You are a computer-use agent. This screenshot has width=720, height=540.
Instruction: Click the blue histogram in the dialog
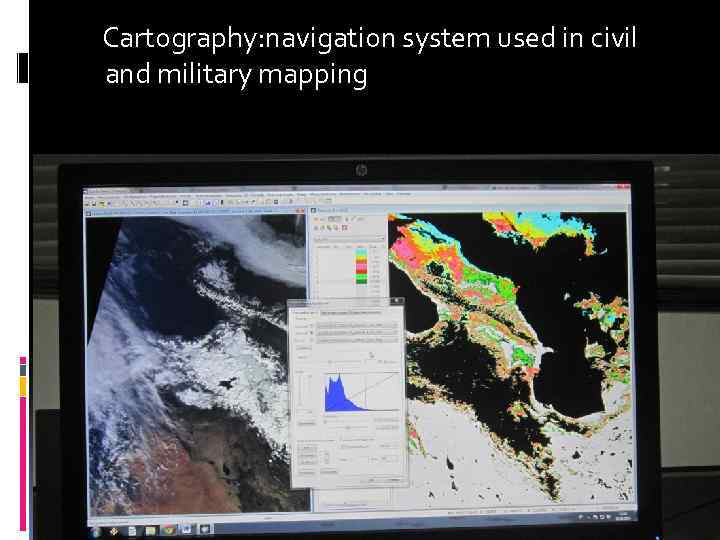click(x=343, y=394)
